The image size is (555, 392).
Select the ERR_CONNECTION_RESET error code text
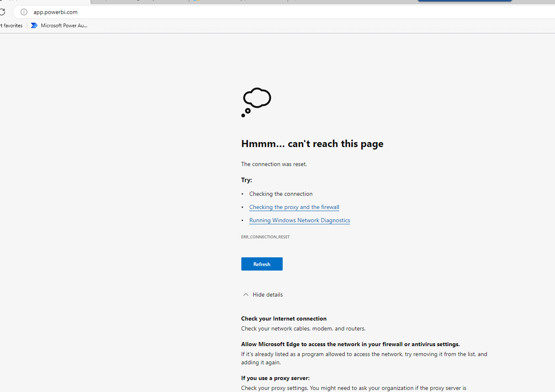click(x=265, y=237)
